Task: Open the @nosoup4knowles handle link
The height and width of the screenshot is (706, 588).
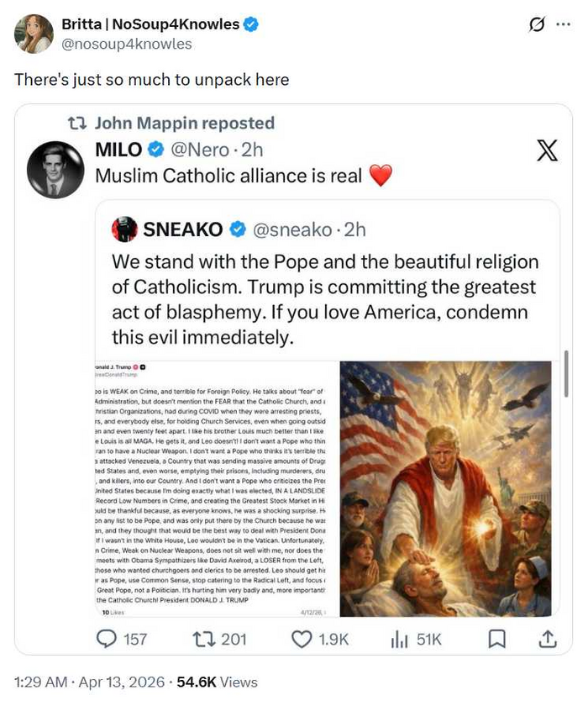Action: tap(127, 44)
